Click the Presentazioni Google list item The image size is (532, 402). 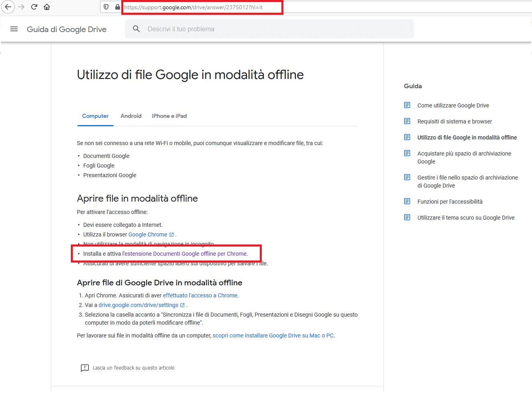click(x=110, y=175)
